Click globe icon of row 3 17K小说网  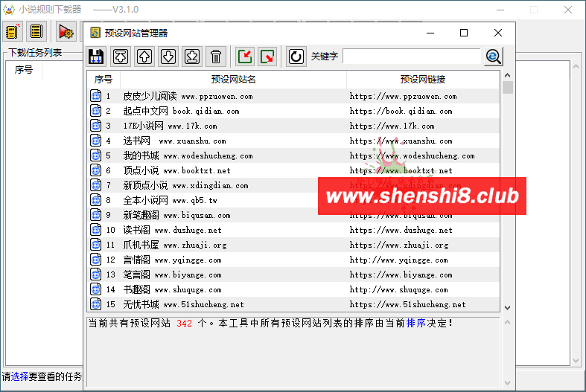point(95,126)
